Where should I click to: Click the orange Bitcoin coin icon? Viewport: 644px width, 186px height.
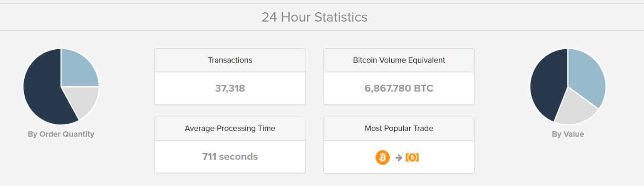[x=382, y=158]
